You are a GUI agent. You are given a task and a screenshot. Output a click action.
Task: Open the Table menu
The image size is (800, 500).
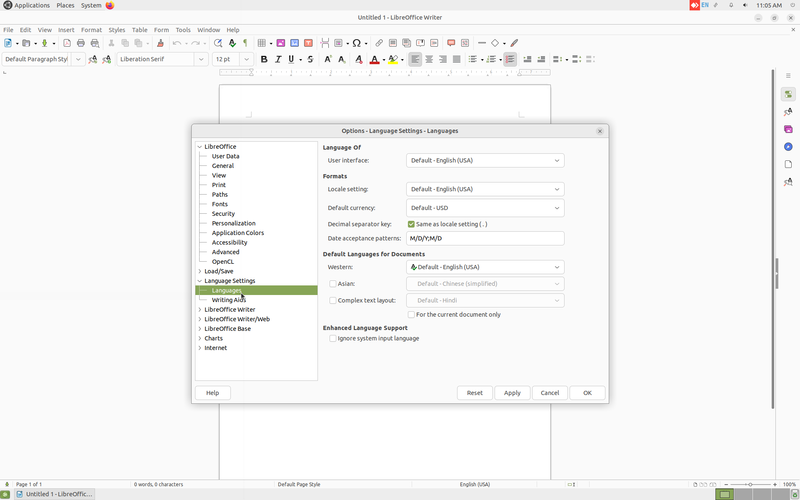pyautogui.click(x=139, y=30)
